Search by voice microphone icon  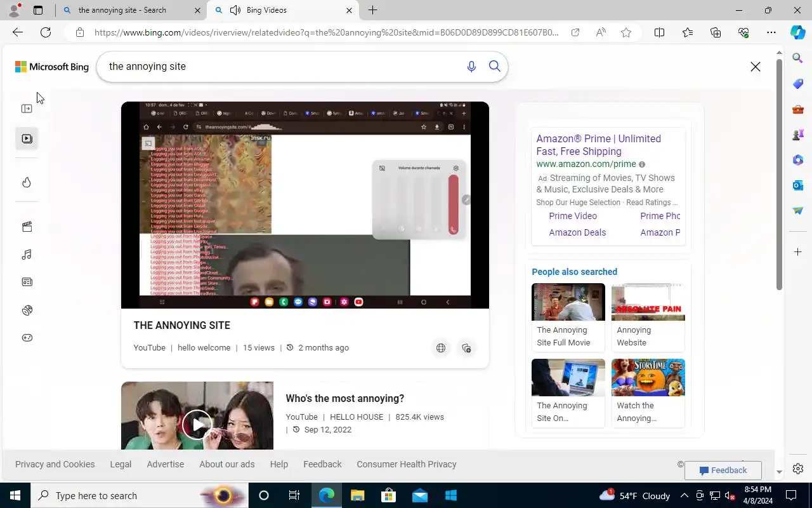pos(471,67)
